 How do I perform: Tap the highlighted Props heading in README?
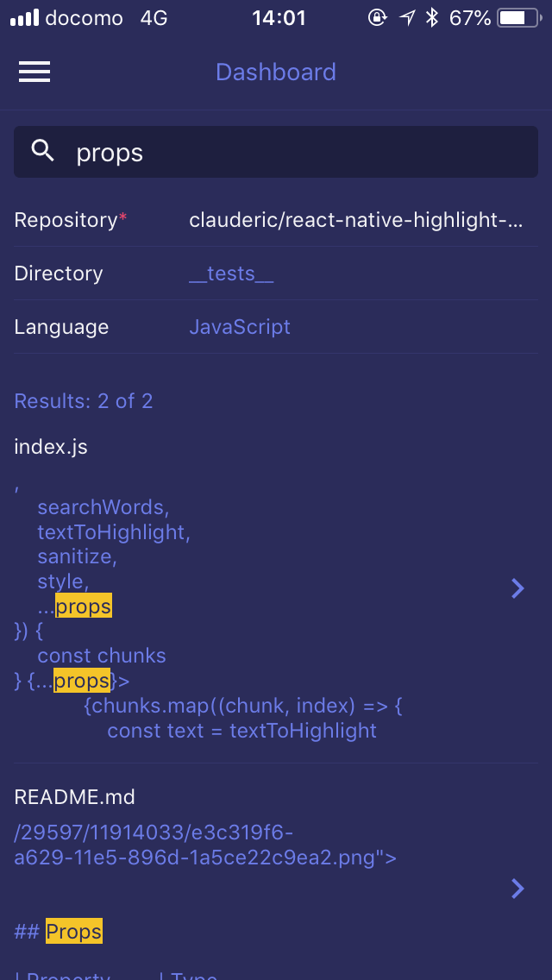point(74,932)
